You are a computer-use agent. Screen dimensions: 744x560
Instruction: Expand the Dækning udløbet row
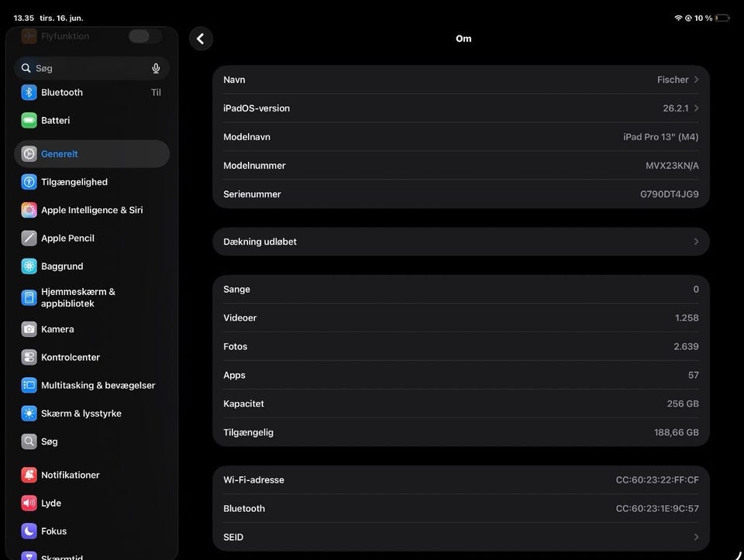[x=460, y=242]
